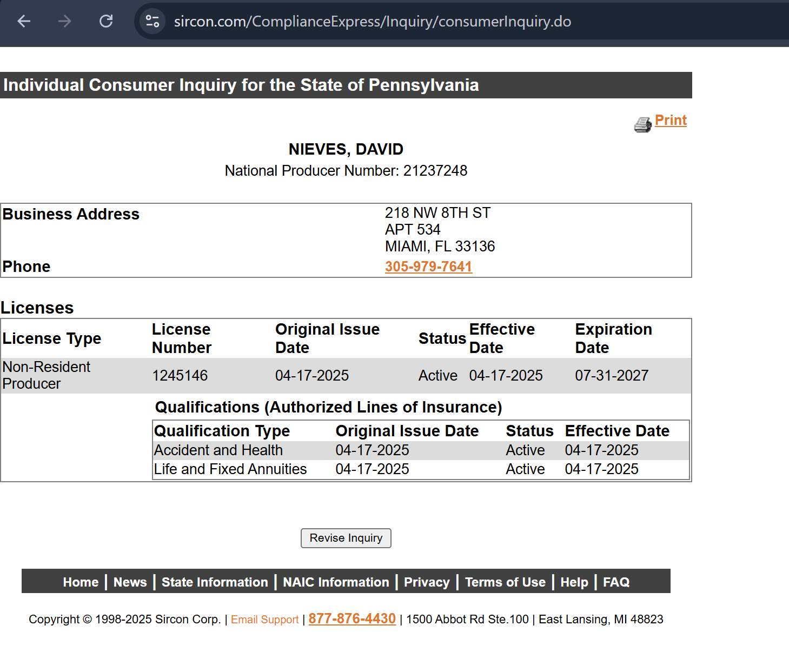The width and height of the screenshot is (789, 672).
Task: Click the printer icon
Action: click(642, 125)
